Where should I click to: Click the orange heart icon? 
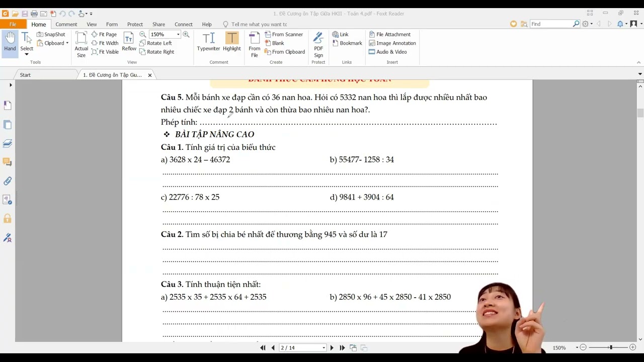click(513, 24)
